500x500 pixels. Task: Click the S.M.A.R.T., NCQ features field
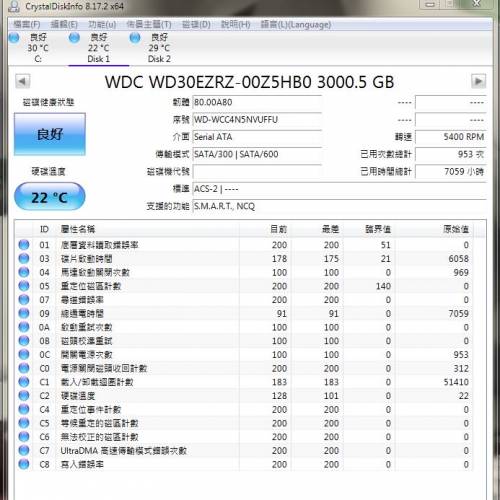pyautogui.click(x=339, y=206)
